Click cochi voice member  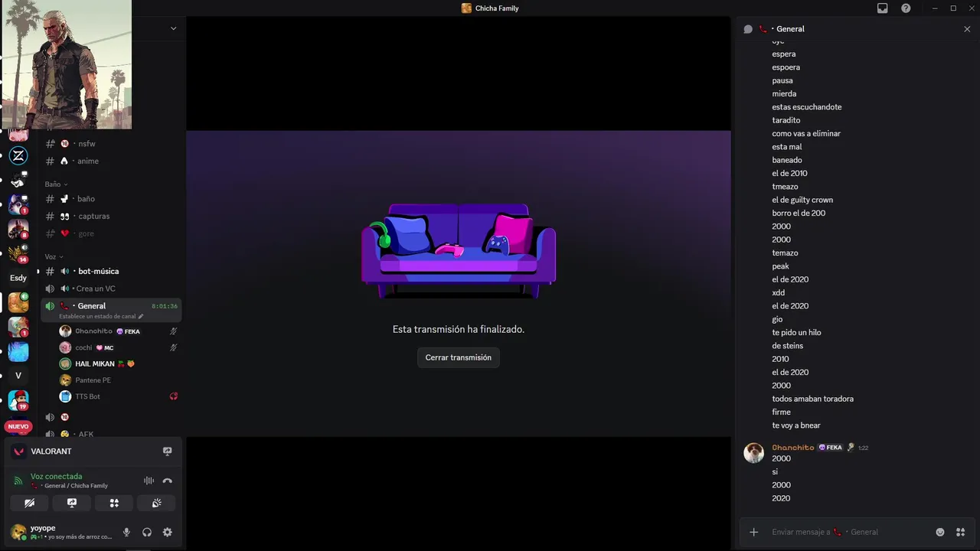pos(83,347)
